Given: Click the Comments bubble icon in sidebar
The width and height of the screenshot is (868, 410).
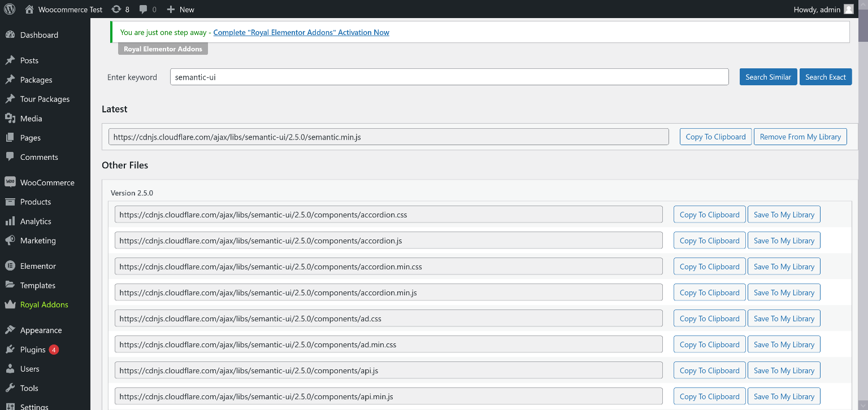Looking at the screenshot, I should [x=10, y=156].
